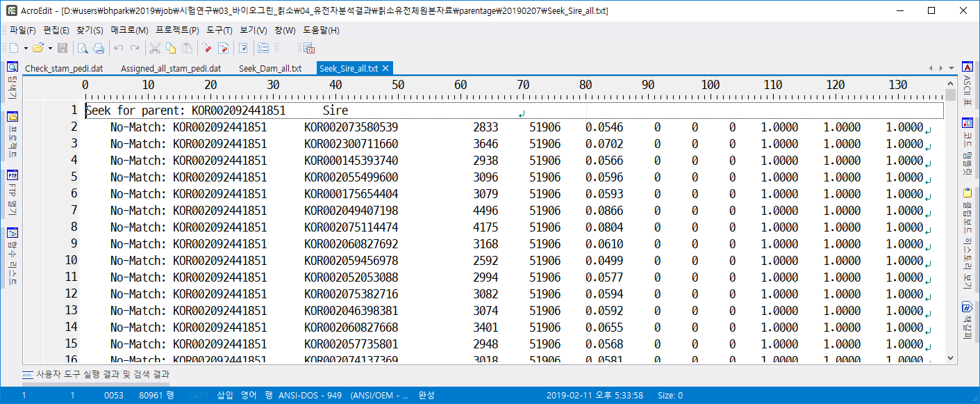This screenshot has width=980, height=404.
Task: Click text 'Seek for parent: KOR002092441851'
Action: 185,111
